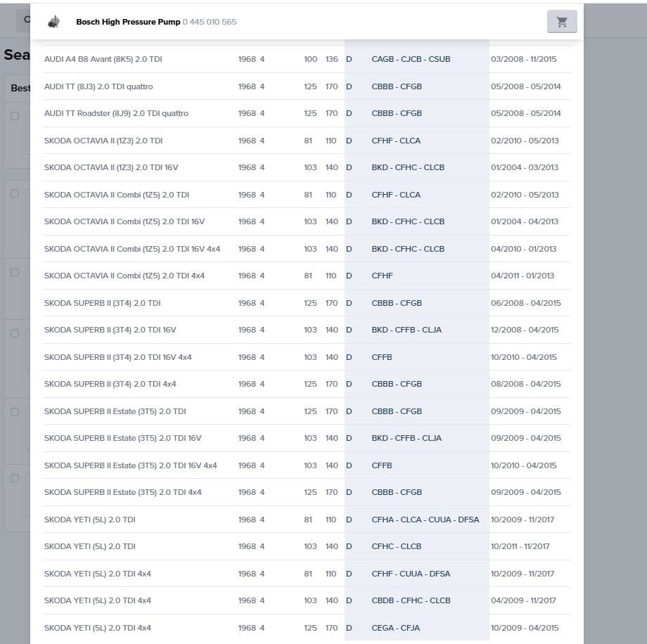Click the AUDI TT (8J3) 2.0 TDI quattro row

click(x=98, y=86)
